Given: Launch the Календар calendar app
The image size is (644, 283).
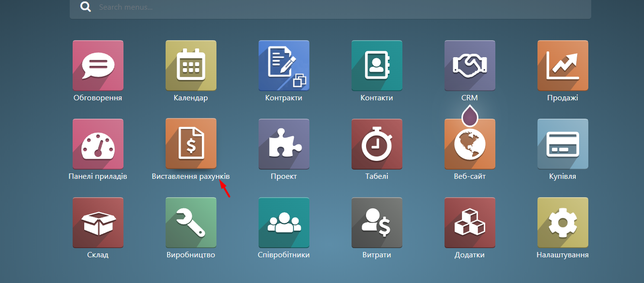Looking at the screenshot, I should point(191,65).
